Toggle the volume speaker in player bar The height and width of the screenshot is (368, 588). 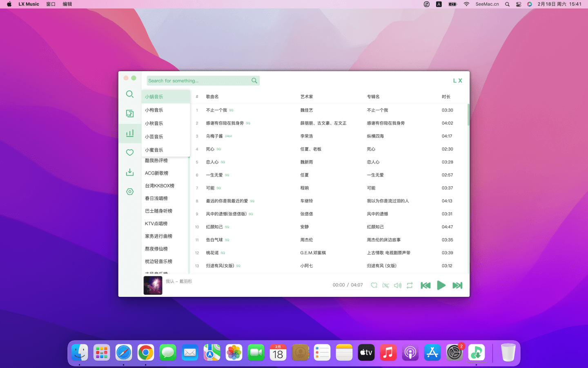[397, 285]
